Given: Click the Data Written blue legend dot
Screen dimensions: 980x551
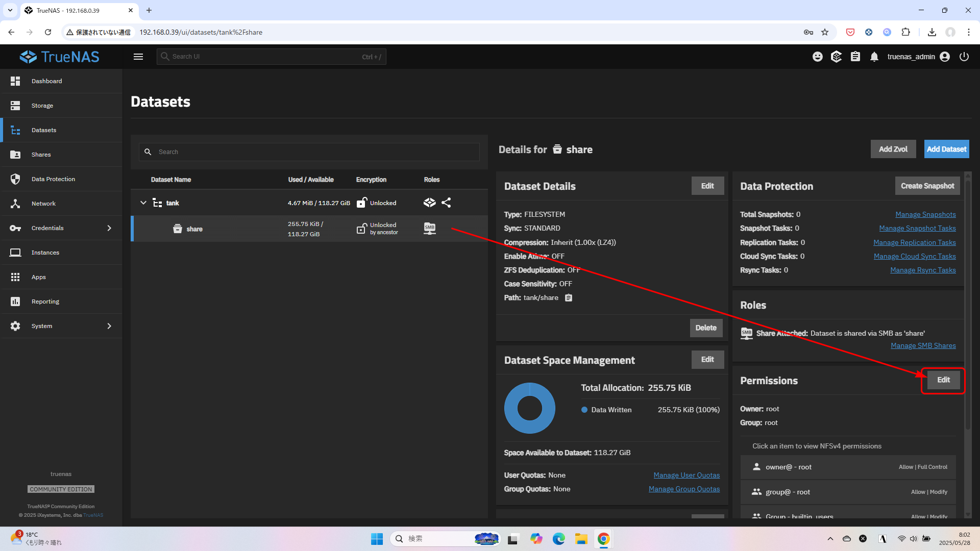Looking at the screenshot, I should [584, 410].
